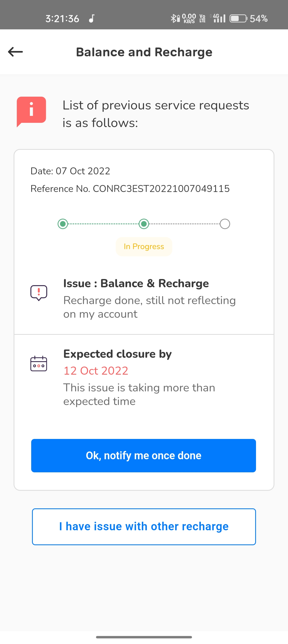The image size is (288, 644).
Task: Tap the music note notification icon
Action: click(92, 18)
